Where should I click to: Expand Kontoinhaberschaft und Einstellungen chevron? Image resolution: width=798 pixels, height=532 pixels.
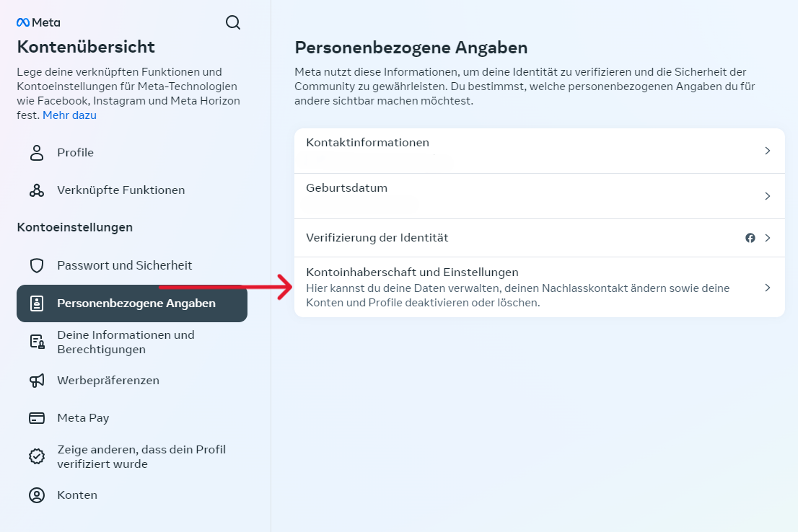tap(768, 288)
